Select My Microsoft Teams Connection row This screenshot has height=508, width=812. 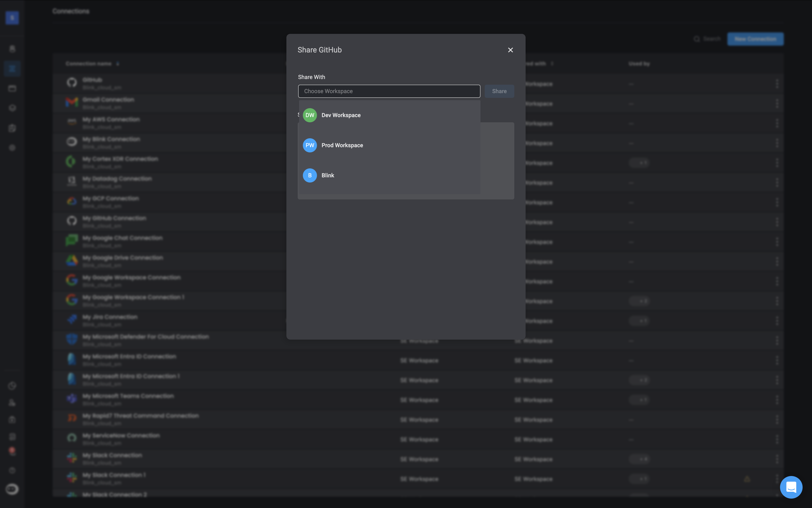[x=418, y=400]
